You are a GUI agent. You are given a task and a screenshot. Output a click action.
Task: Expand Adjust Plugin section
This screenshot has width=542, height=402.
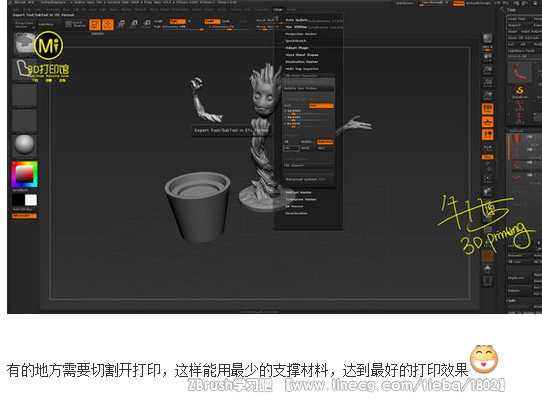(297, 48)
